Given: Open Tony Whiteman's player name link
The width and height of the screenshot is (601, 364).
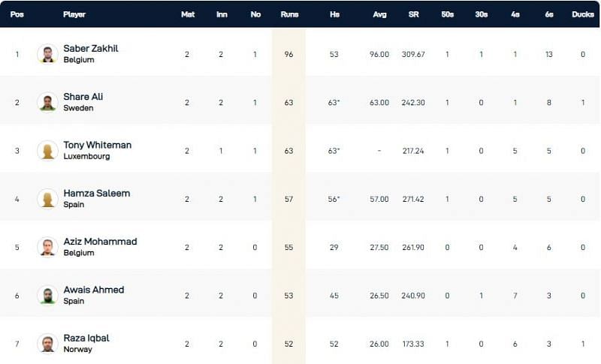Looking at the screenshot, I should [98, 145].
